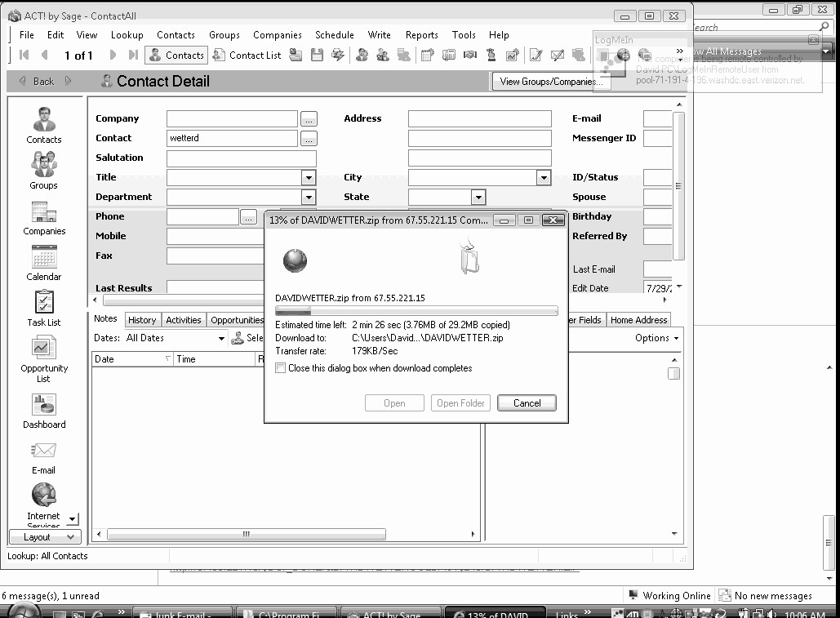Click Contact field ellipsis button
The image size is (840, 618).
tap(309, 139)
